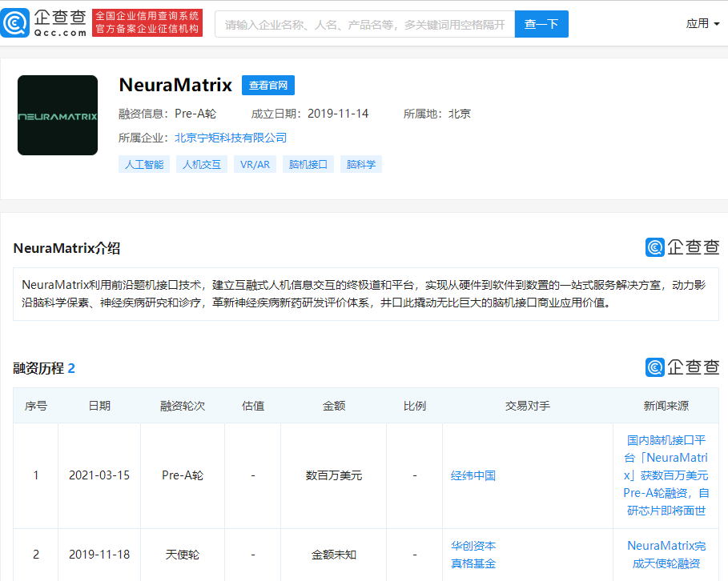
Task: Open the Pre-A round news source link
Action: [666, 475]
